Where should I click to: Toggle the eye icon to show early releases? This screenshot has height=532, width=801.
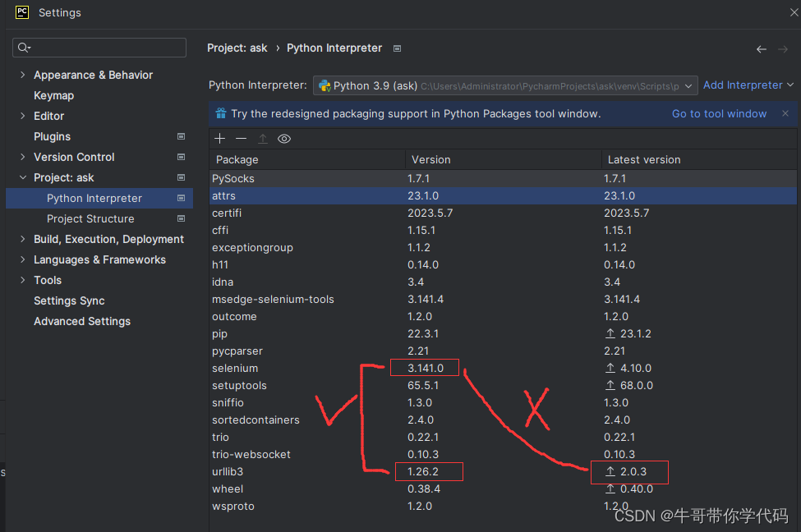(x=283, y=138)
